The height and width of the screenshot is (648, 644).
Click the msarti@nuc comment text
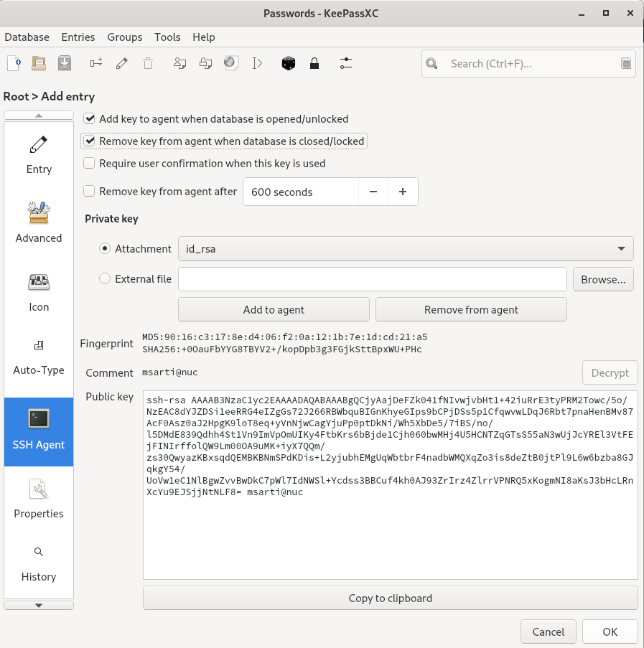coord(170,372)
